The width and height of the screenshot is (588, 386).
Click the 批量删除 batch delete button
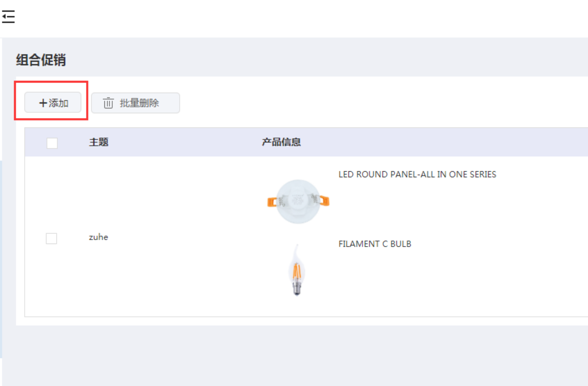click(135, 103)
